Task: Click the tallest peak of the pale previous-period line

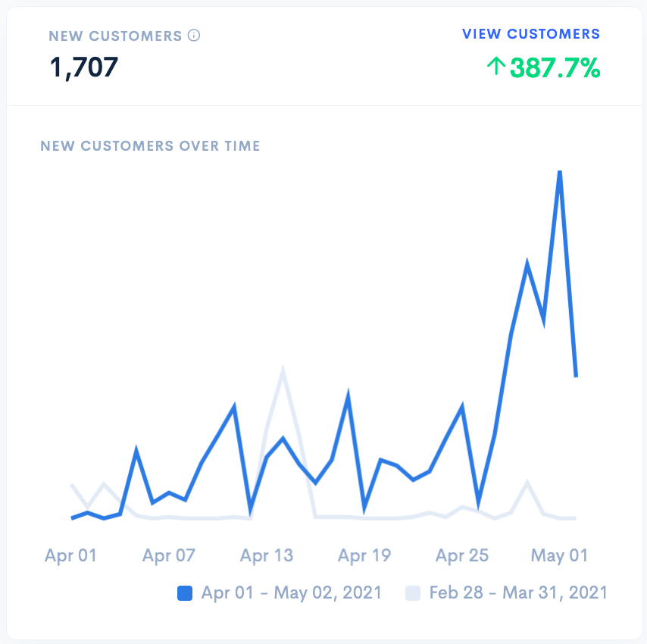Action: coord(283,371)
